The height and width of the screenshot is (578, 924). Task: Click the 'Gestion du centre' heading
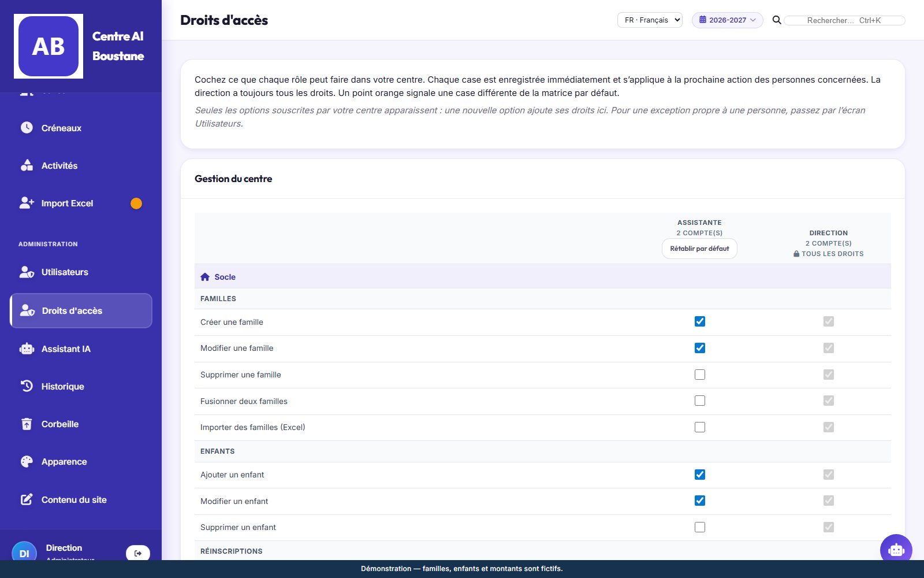[x=233, y=179]
